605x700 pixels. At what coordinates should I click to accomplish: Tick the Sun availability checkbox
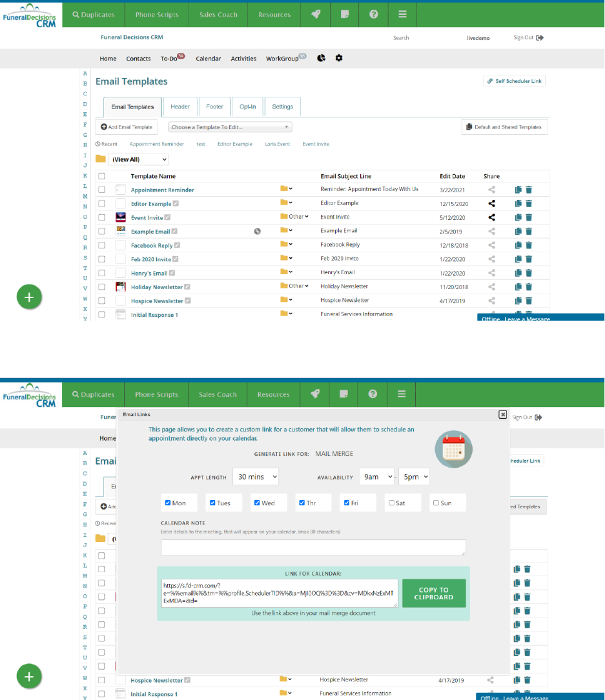[x=436, y=503]
